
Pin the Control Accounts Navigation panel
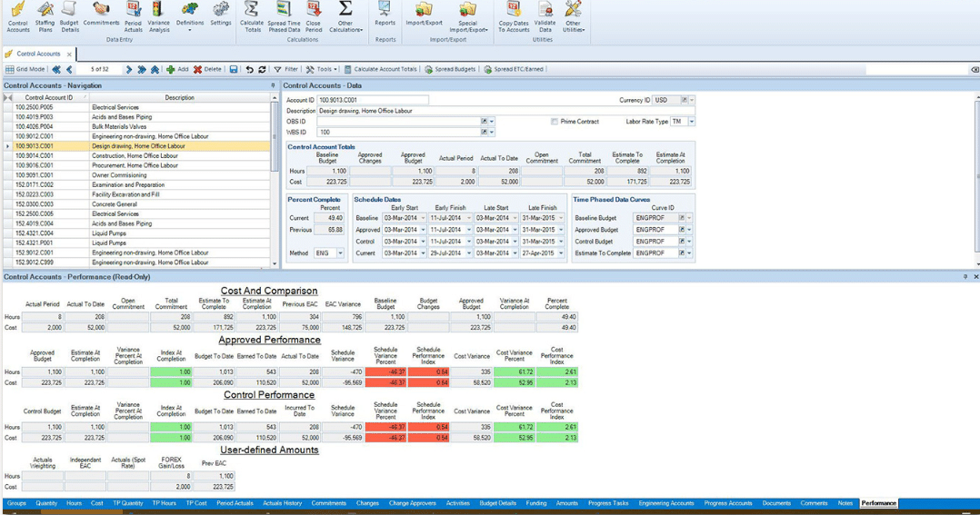click(x=273, y=85)
